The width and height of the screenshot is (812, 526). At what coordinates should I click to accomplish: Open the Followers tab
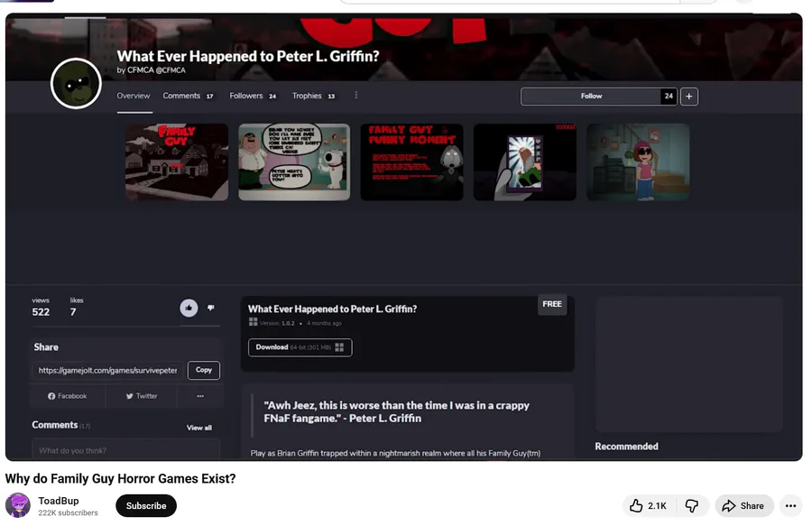tap(253, 96)
